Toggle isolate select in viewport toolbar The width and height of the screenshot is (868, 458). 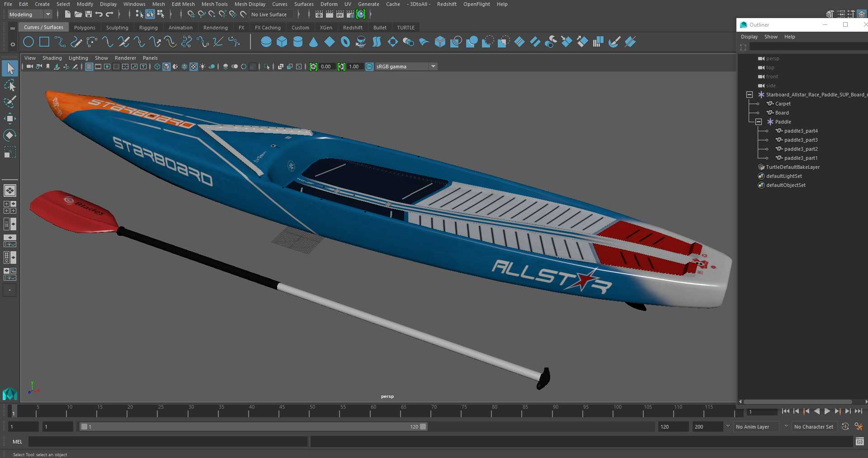267,67
